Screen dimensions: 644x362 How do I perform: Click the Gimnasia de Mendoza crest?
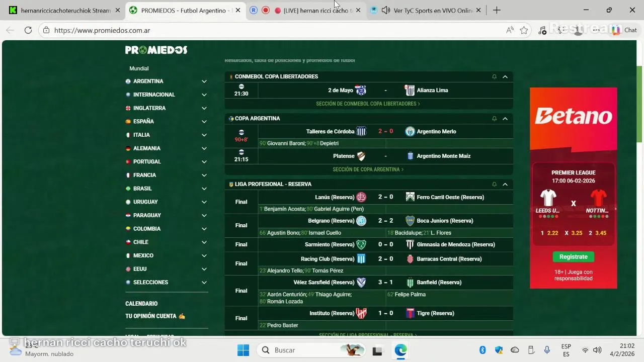(x=410, y=244)
